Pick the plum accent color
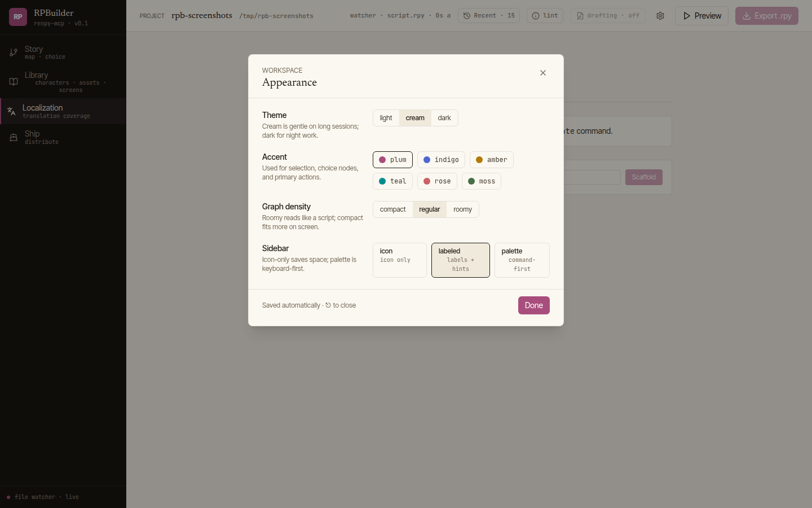 392,160
